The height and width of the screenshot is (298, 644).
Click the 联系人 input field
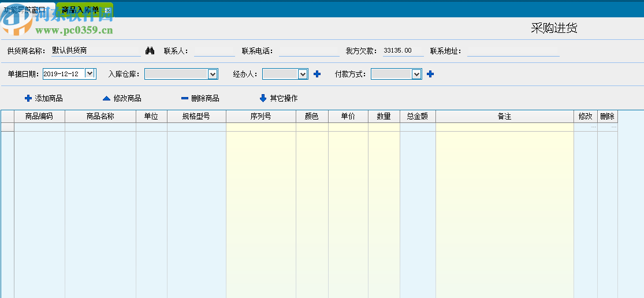214,51
